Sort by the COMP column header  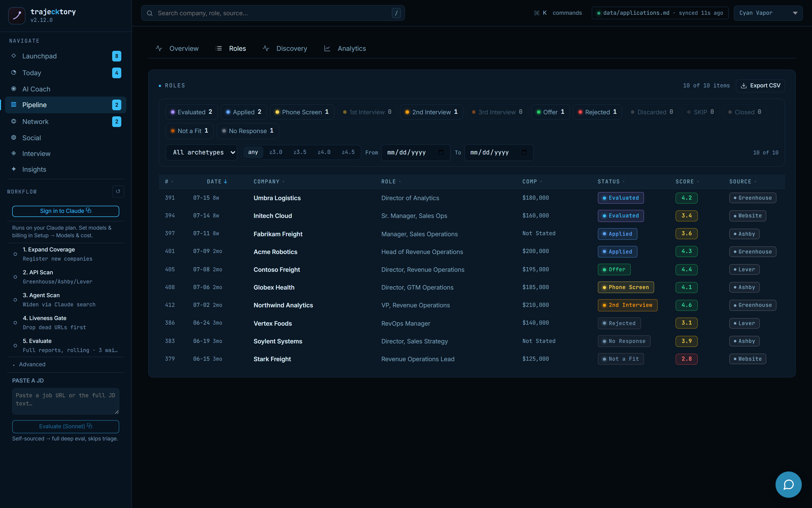tap(532, 181)
